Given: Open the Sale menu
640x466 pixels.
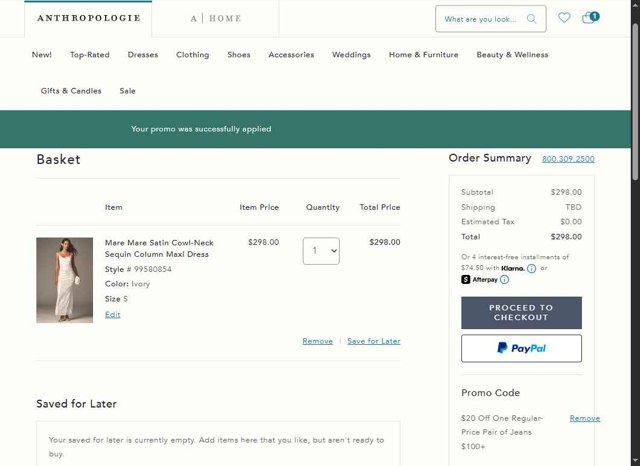Looking at the screenshot, I should click(x=127, y=91).
